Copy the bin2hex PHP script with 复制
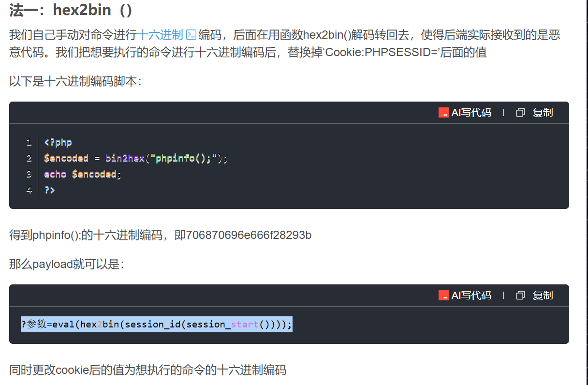Image resolution: width=588 pixels, height=385 pixels. point(543,113)
